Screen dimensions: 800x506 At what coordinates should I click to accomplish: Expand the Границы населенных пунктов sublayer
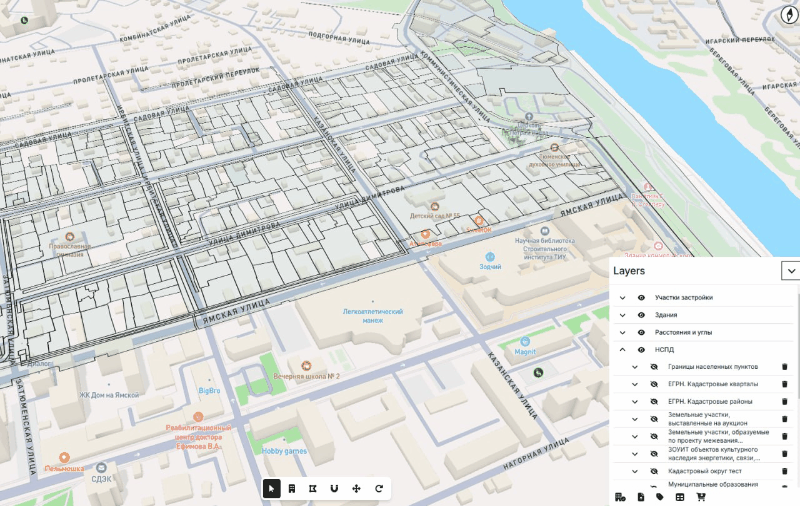tap(634, 367)
